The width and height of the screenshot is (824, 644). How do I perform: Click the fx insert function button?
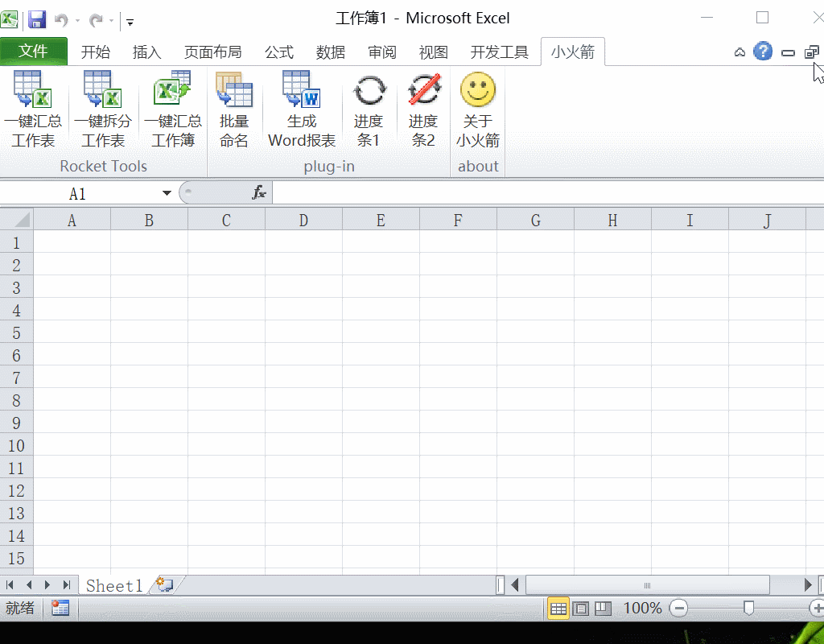click(259, 193)
